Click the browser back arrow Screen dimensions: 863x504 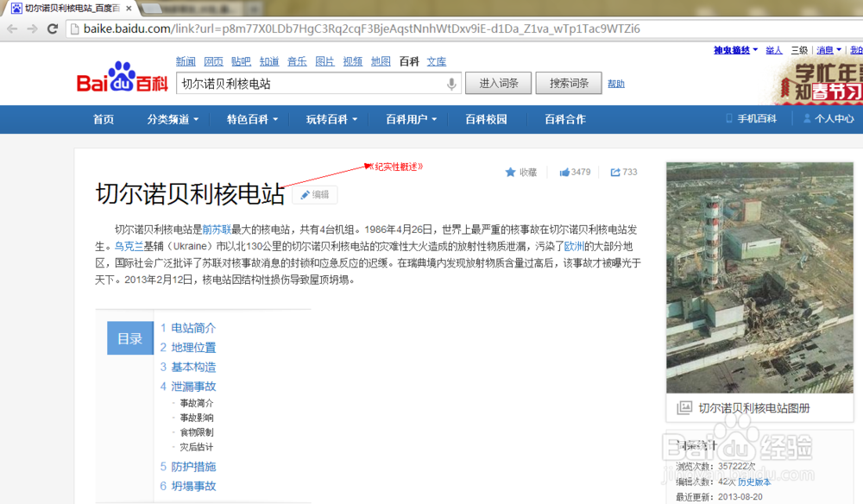(12, 29)
